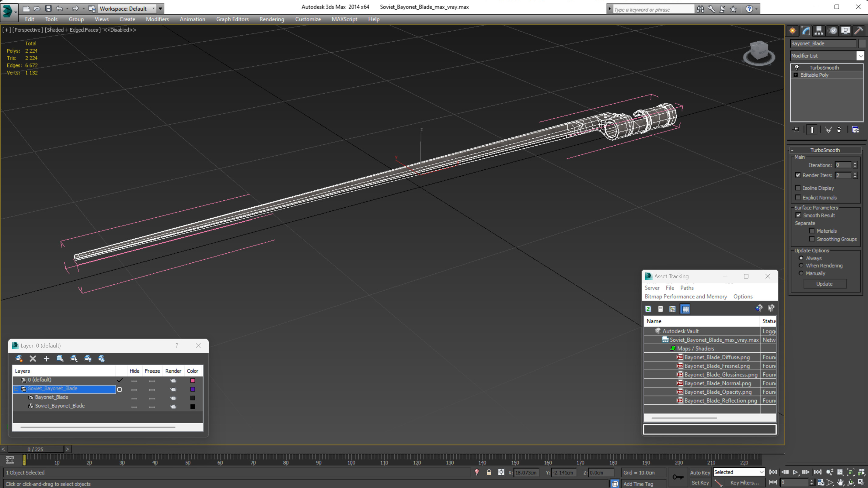Image resolution: width=868 pixels, height=488 pixels.
Task: Open the Workspace Default dropdown
Action: pyautogui.click(x=154, y=9)
